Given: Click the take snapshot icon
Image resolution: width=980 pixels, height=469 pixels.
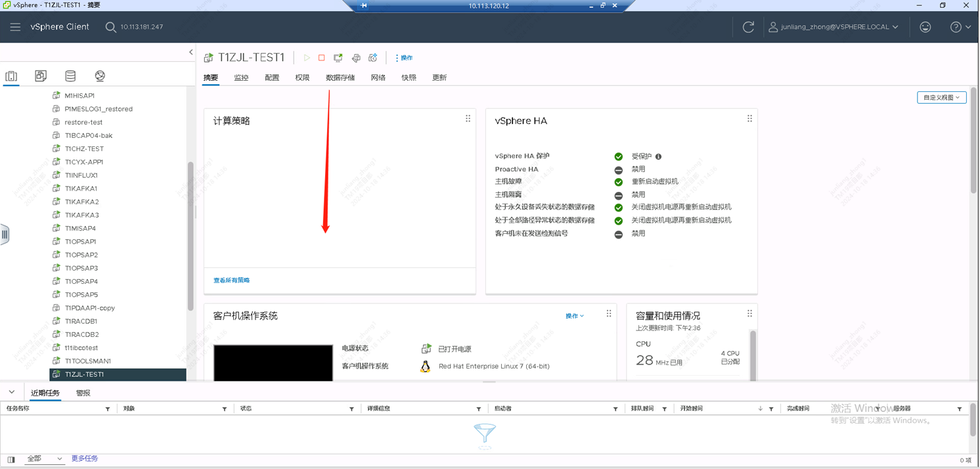Looking at the screenshot, I should tap(373, 58).
